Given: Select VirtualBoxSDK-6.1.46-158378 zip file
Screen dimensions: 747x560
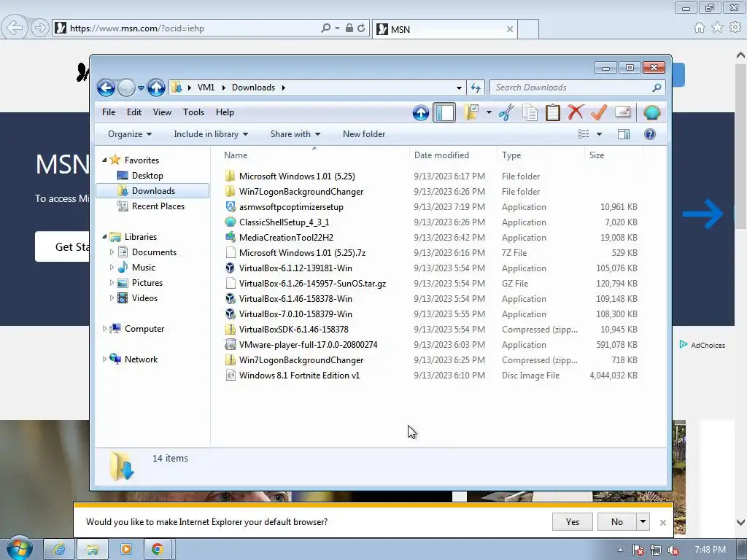Looking at the screenshot, I should coord(293,330).
